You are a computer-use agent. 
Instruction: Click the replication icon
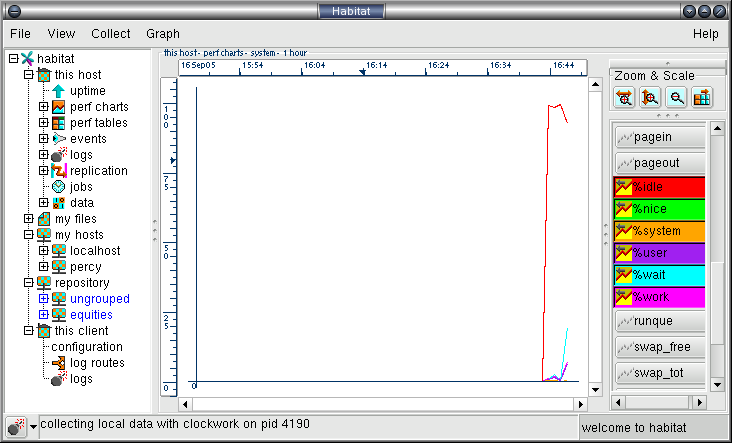pos(58,171)
